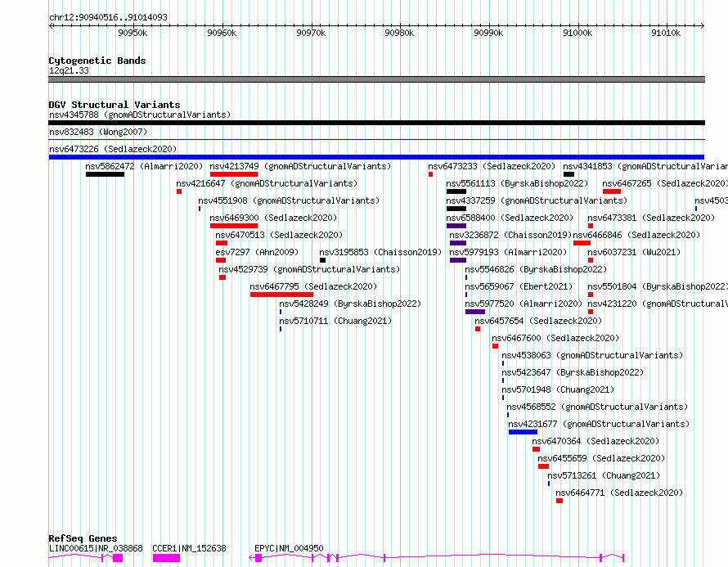Image resolution: width=728 pixels, height=567 pixels.
Task: Click the long red bar under nsv6467795
Action: [281, 295]
